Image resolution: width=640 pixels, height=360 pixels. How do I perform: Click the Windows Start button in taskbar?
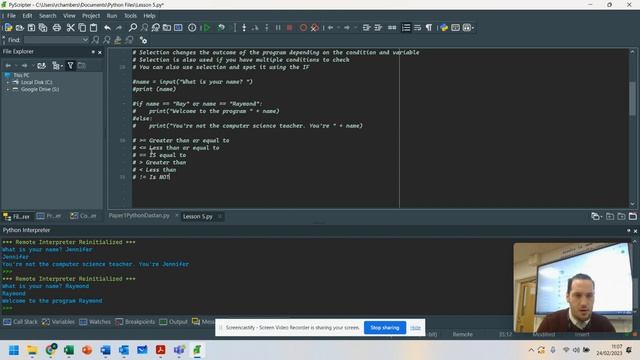[14, 350]
